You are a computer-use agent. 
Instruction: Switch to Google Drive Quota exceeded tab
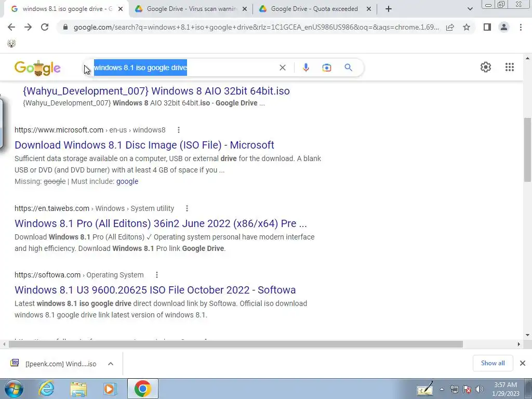click(314, 9)
